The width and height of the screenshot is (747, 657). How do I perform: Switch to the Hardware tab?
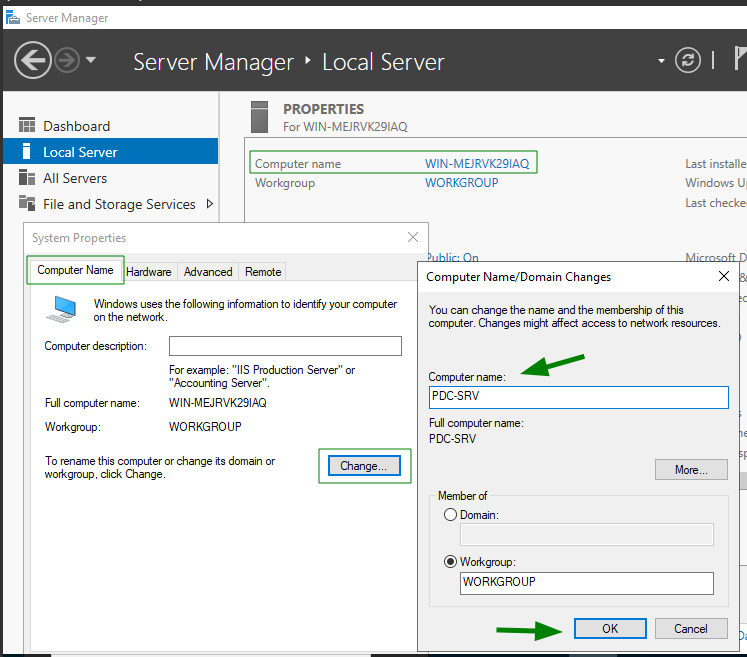(149, 272)
